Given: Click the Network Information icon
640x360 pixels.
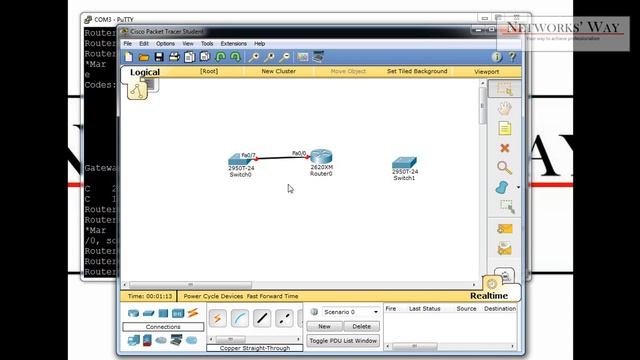Looking at the screenshot, I should click(x=497, y=57).
